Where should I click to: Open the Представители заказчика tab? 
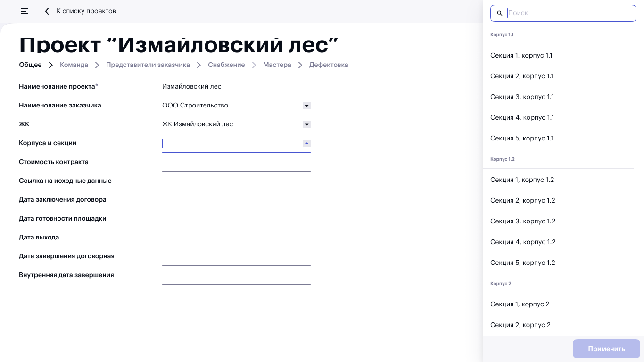pos(148,65)
